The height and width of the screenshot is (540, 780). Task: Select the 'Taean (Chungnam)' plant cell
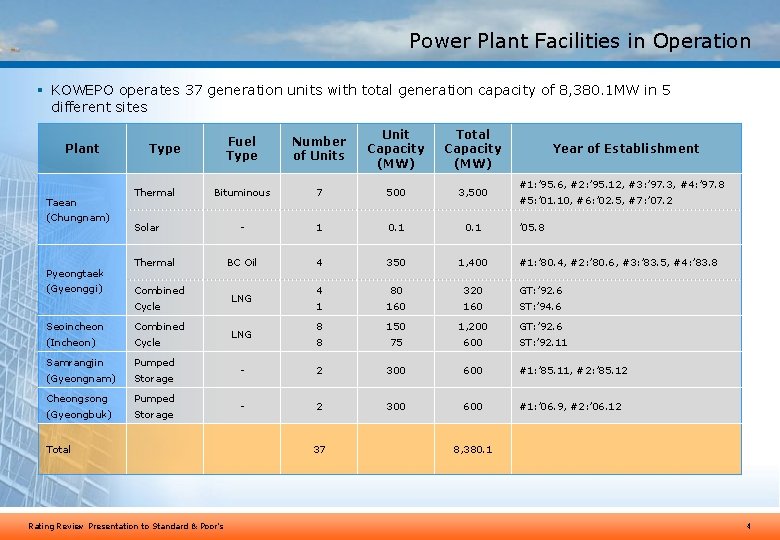tap(82, 209)
